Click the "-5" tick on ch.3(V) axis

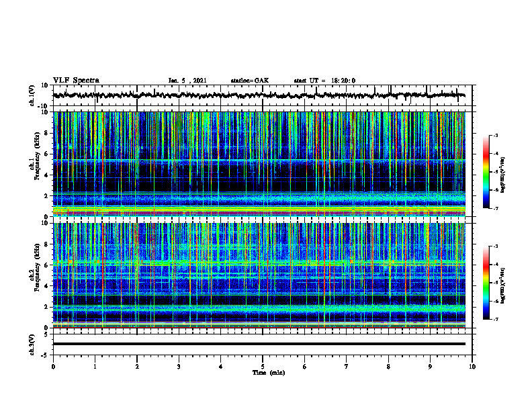click(x=45, y=355)
